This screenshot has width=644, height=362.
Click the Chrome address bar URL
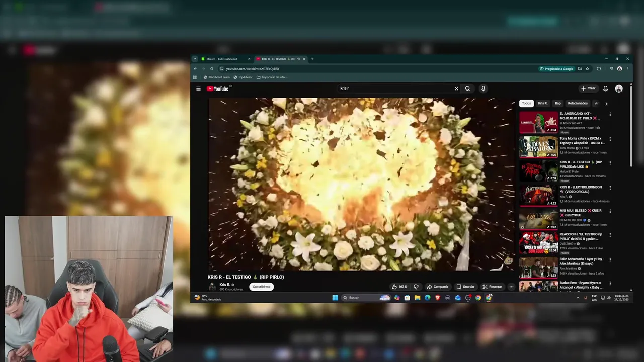[253, 69]
